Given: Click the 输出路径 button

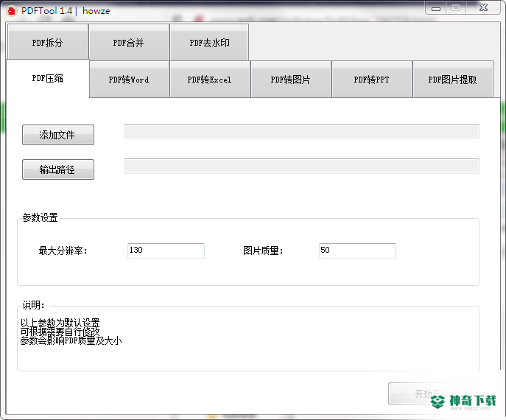Looking at the screenshot, I should coord(58,169).
